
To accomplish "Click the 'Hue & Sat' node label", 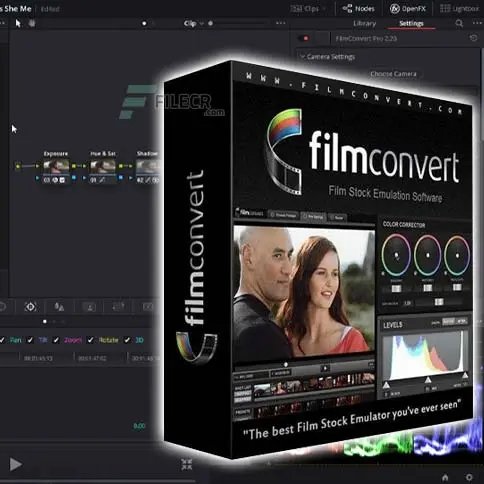I will pyautogui.click(x=103, y=154).
